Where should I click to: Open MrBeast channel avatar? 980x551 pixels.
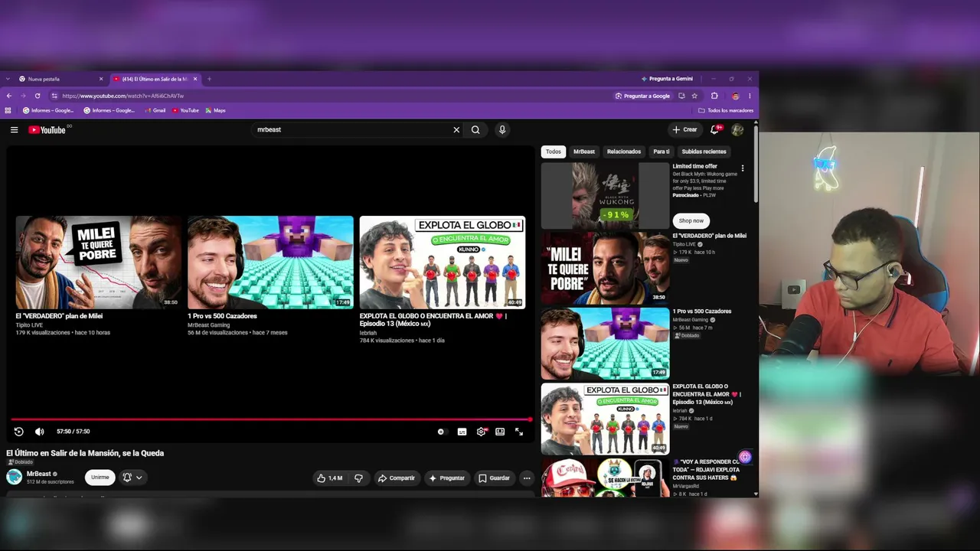[15, 478]
